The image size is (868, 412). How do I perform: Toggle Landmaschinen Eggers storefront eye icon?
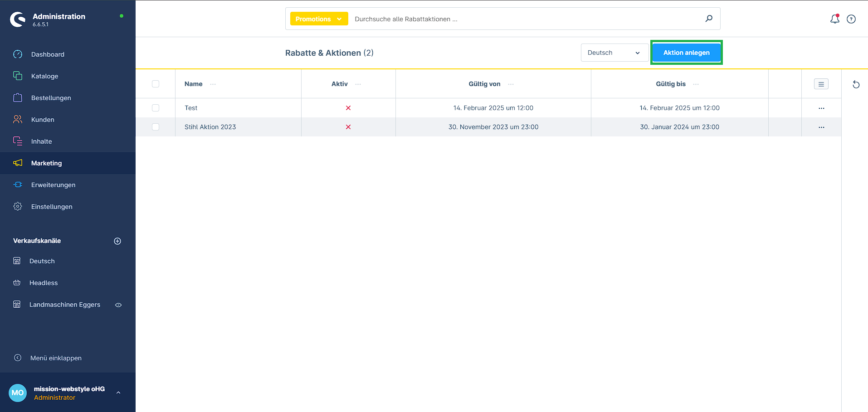118,305
